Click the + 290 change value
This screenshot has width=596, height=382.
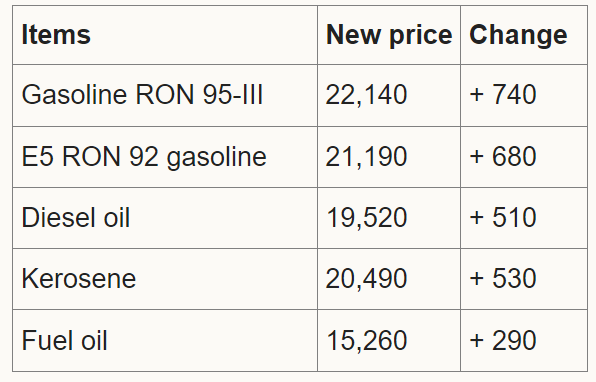503,341
